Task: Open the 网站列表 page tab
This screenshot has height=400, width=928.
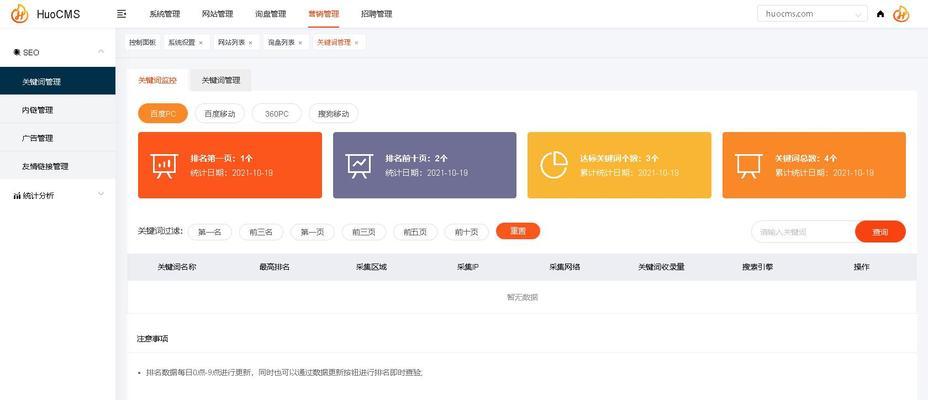Action: [231, 43]
